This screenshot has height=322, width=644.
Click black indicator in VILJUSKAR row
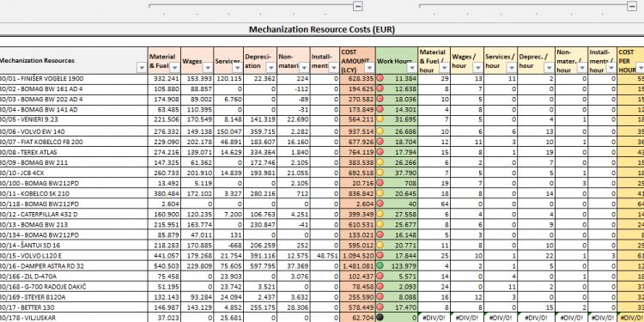[380, 318]
